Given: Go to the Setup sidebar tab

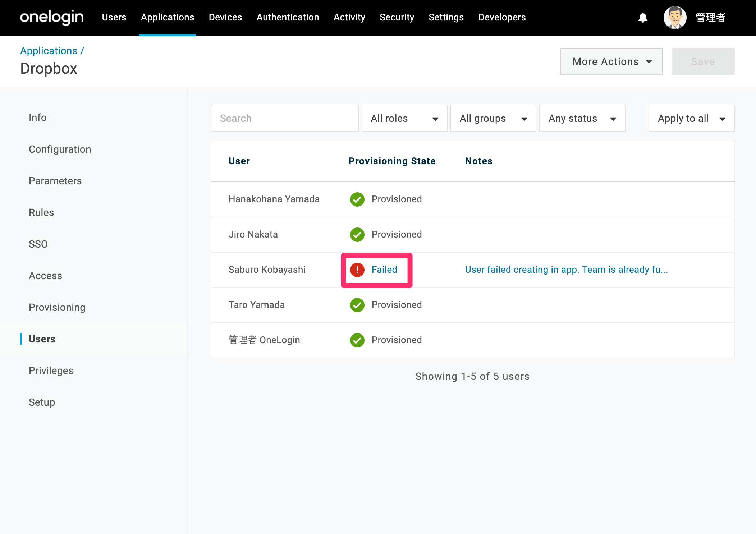Looking at the screenshot, I should pos(42,402).
